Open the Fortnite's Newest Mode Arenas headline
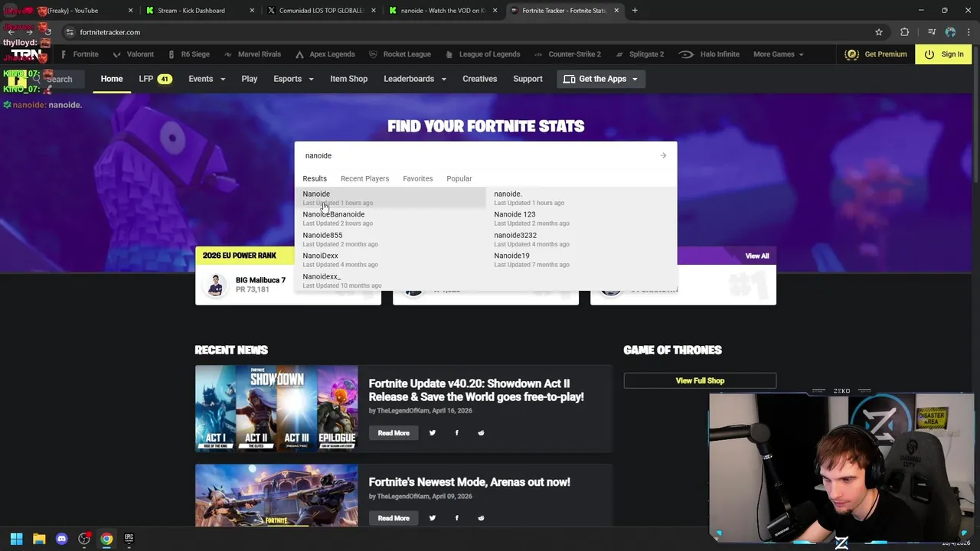Screen dimensions: 980x551 [x=469, y=482]
